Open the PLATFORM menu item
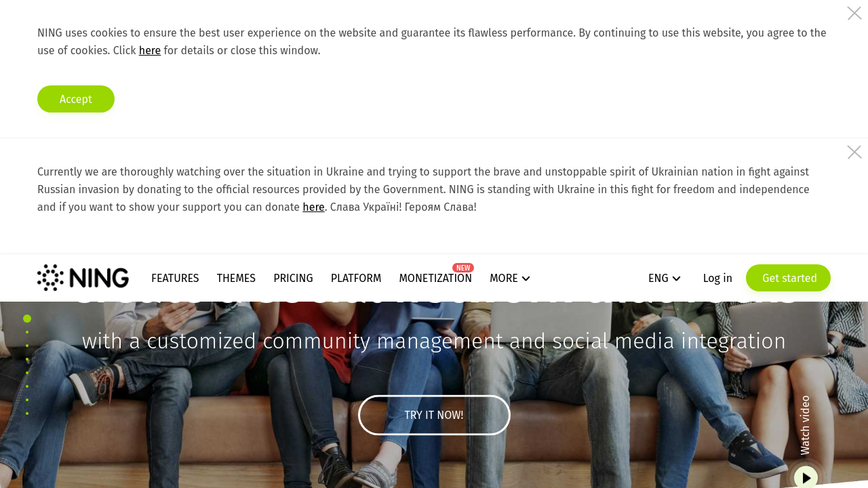 (x=356, y=279)
